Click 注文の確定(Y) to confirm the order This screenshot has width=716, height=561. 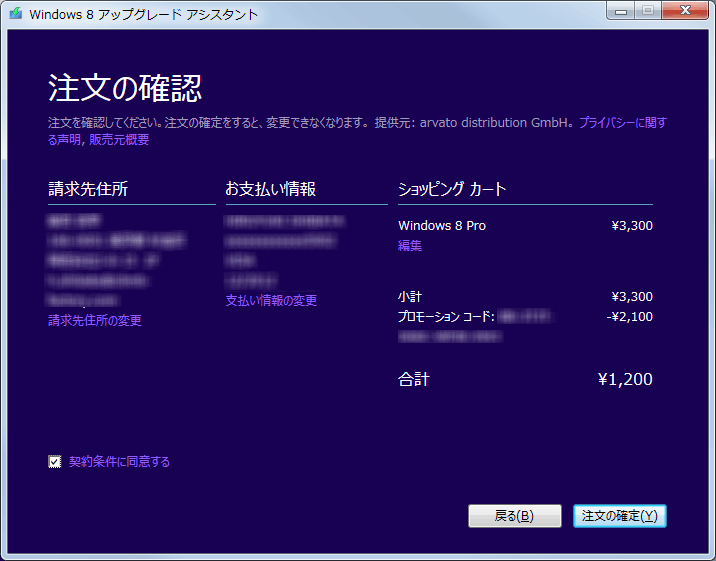pos(620,516)
